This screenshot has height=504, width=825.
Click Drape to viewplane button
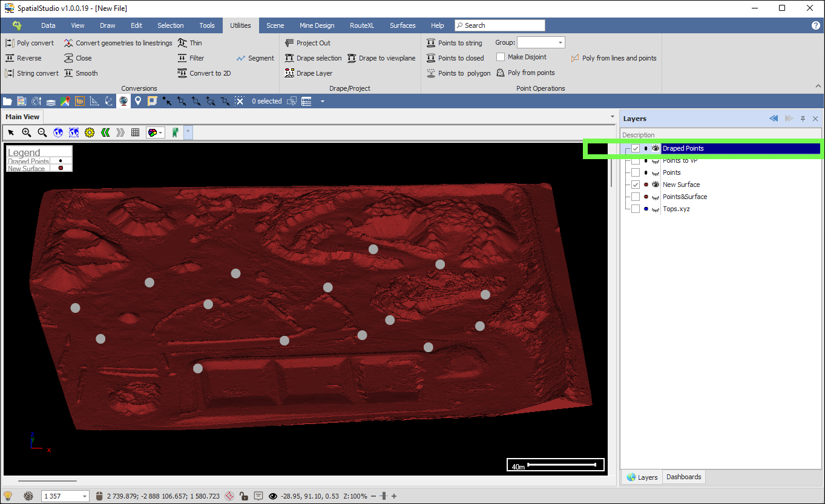[381, 58]
